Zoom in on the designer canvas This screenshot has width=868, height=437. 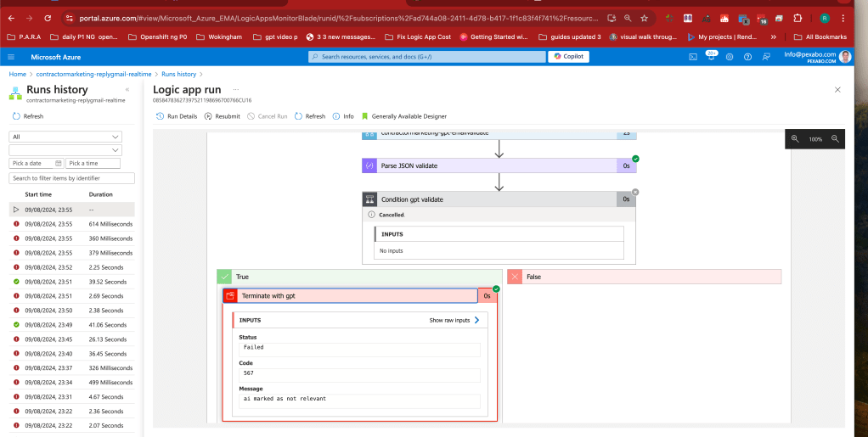(795, 139)
